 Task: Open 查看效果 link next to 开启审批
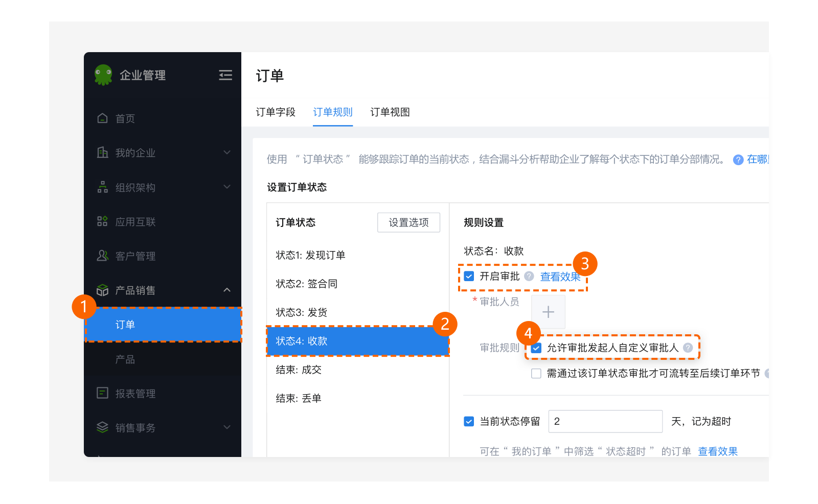(560, 277)
